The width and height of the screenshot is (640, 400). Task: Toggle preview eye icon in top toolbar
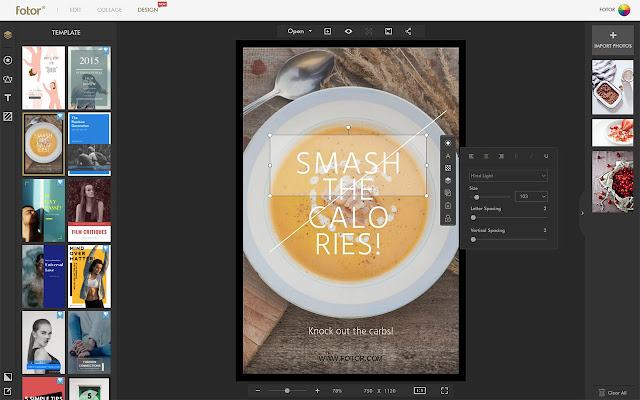tap(348, 31)
